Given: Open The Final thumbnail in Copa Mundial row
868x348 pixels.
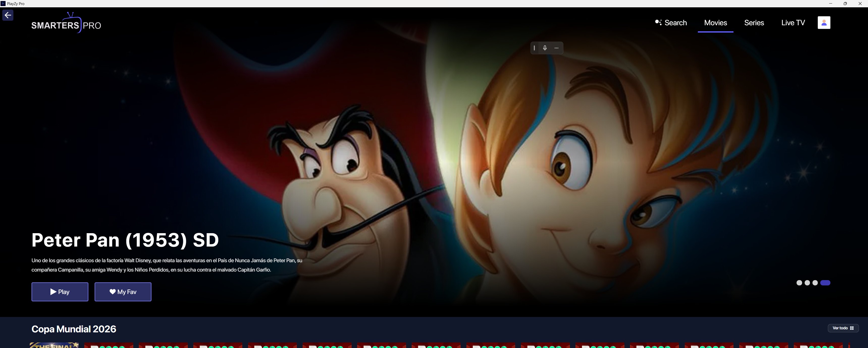Looking at the screenshot, I should 54,345.
